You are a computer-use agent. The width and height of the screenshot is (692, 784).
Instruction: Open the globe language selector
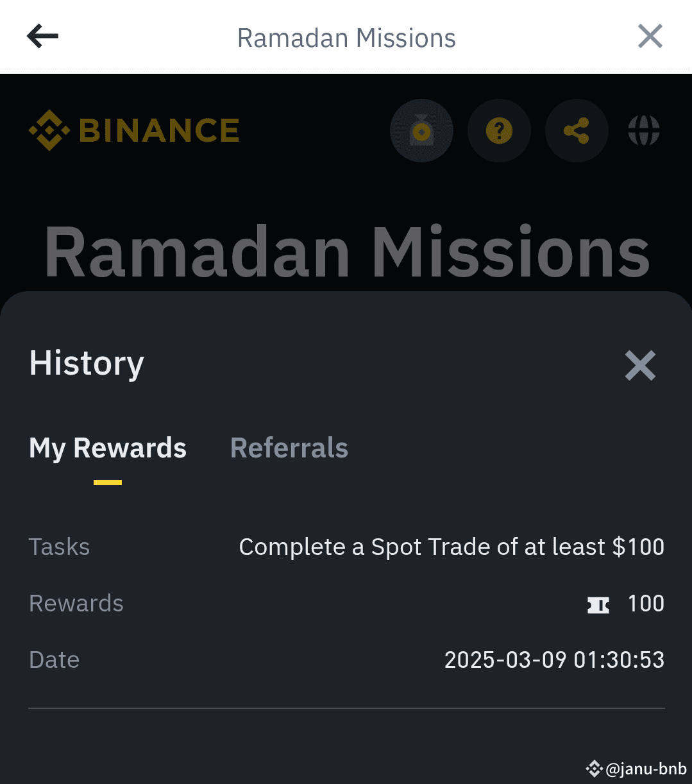pyautogui.click(x=644, y=131)
